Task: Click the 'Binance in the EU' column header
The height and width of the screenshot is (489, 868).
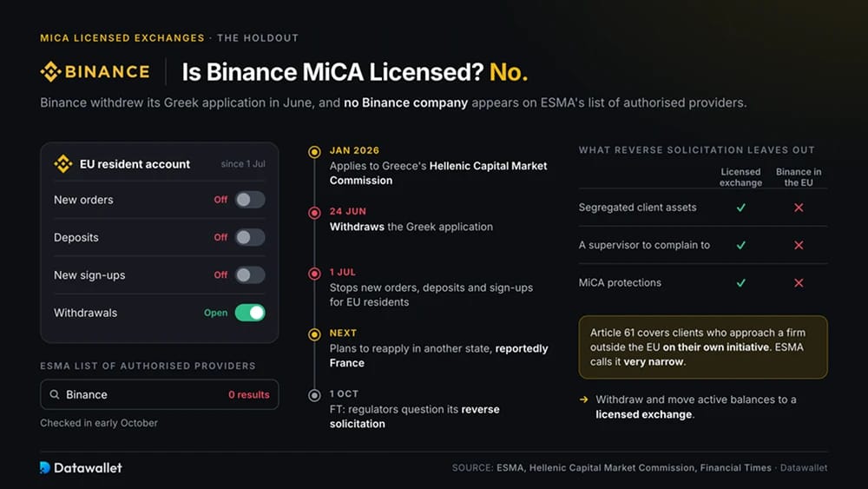Action: click(x=799, y=177)
